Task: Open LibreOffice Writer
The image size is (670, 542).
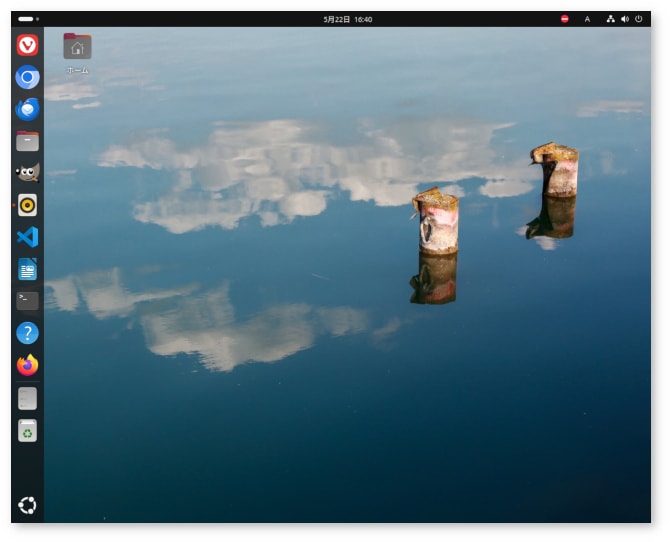Action: click(x=27, y=269)
